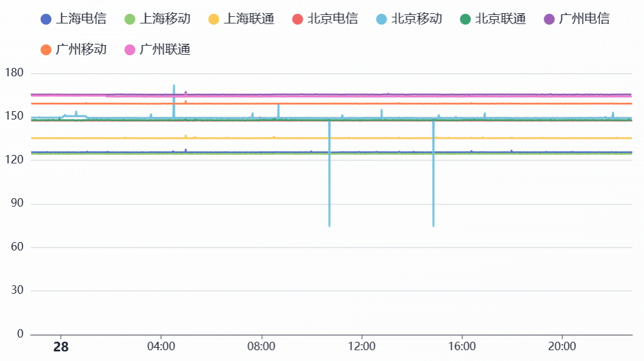Click the 04:00 x-axis time label
This screenshot has height=361, width=644.
161,347
